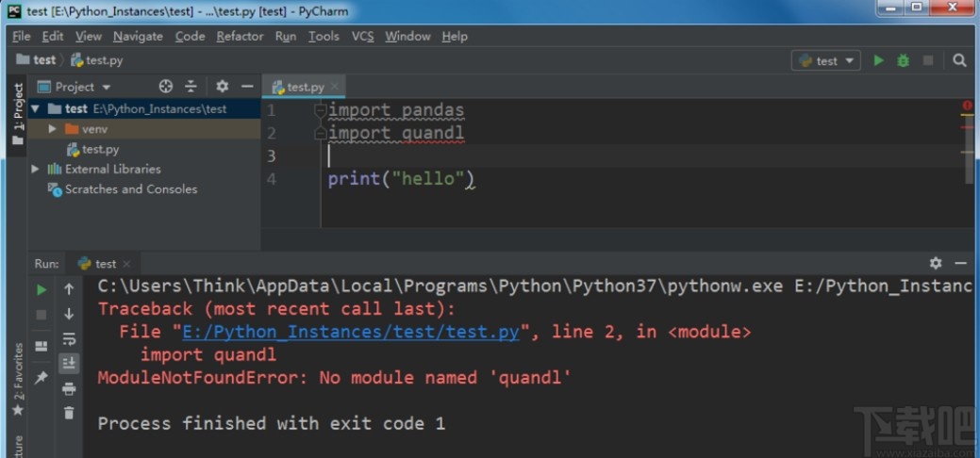The image size is (980, 458).
Task: Collapse the test project root folder
Action: pos(36,108)
